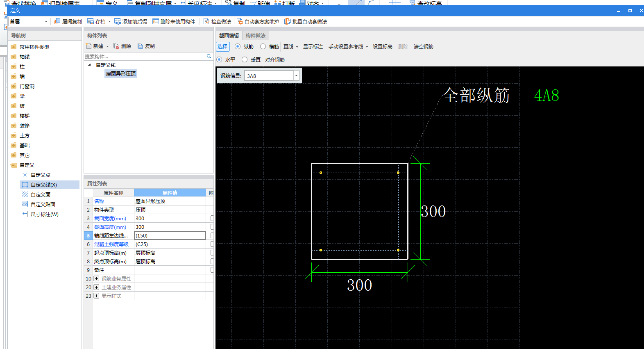Expand the 钢筋业务属性 row
The height and width of the screenshot is (349, 644).
point(96,278)
